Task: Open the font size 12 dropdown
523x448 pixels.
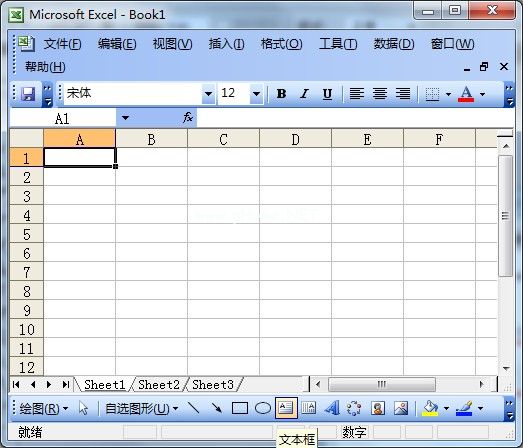Action: (256, 94)
